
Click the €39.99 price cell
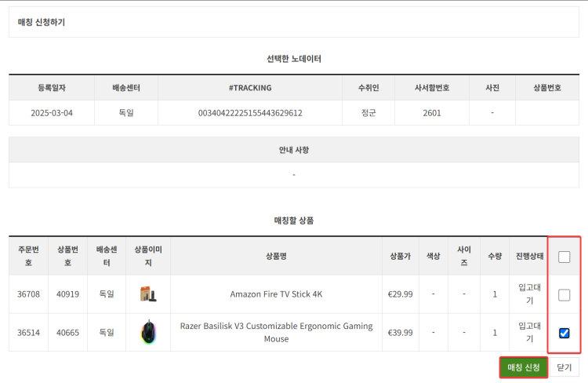(x=400, y=333)
